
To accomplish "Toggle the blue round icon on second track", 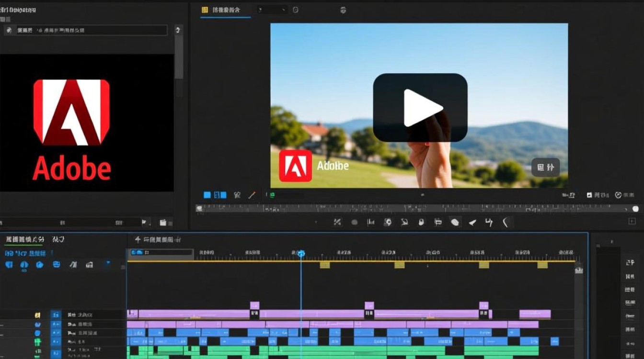I will click(x=38, y=324).
